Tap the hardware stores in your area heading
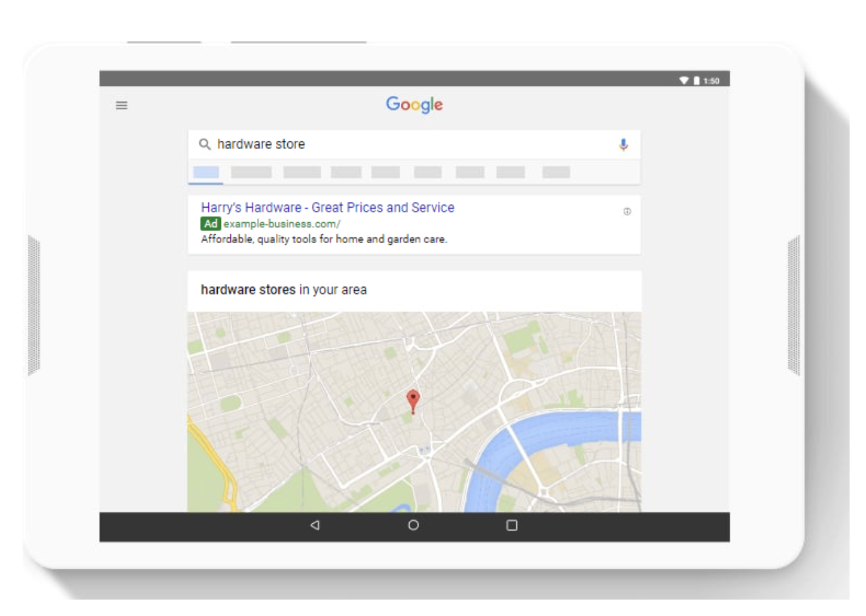 point(283,290)
